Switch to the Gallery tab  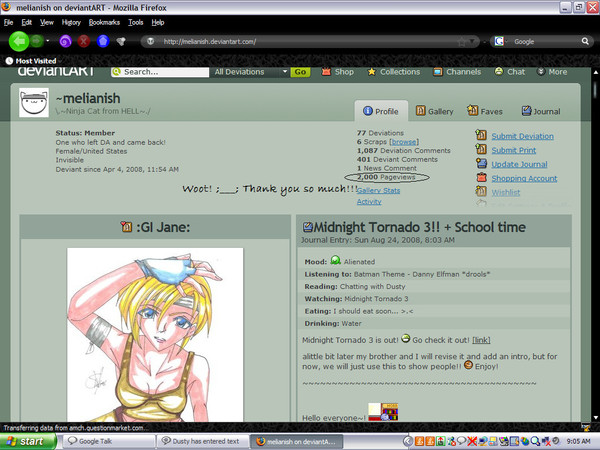[x=435, y=111]
